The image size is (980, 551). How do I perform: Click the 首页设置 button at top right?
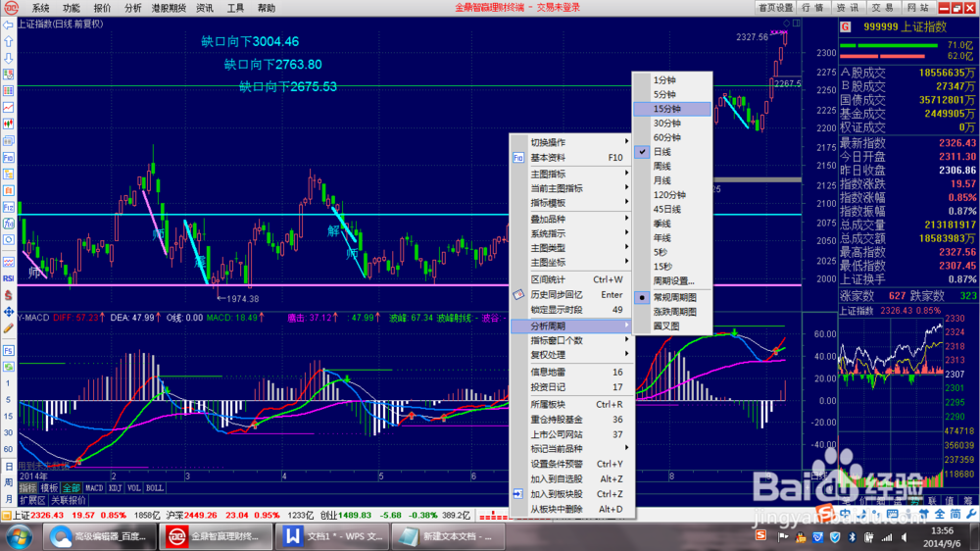tap(775, 8)
